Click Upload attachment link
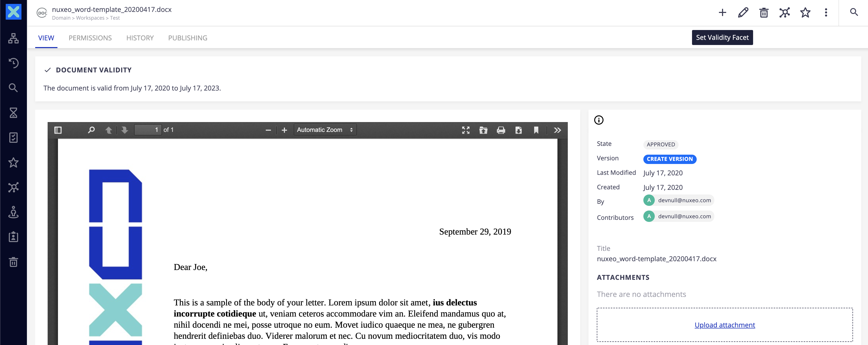The width and height of the screenshot is (868, 345). click(x=725, y=324)
